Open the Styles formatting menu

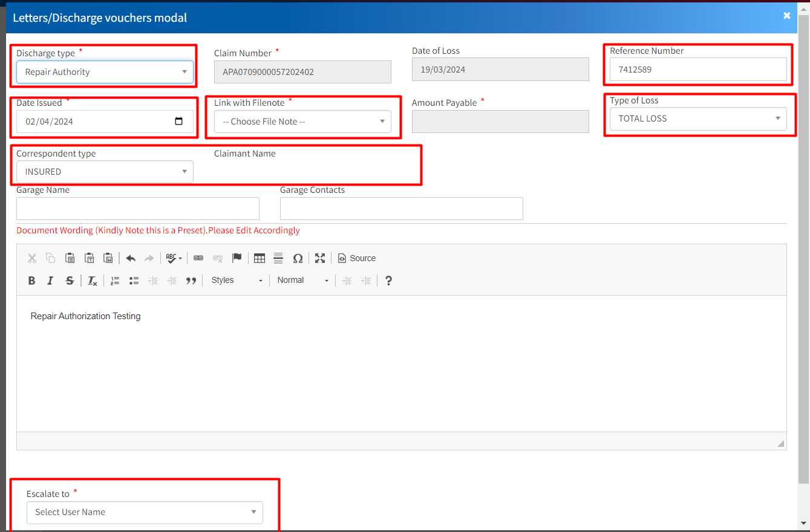point(237,281)
